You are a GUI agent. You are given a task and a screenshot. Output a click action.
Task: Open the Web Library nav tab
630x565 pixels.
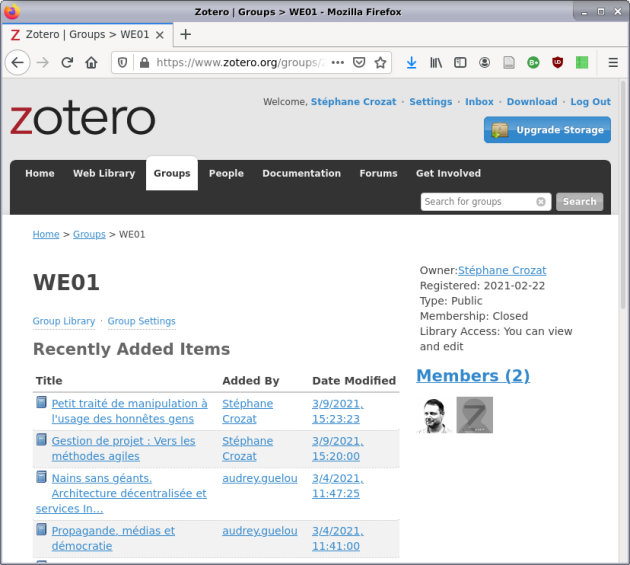pyautogui.click(x=103, y=173)
